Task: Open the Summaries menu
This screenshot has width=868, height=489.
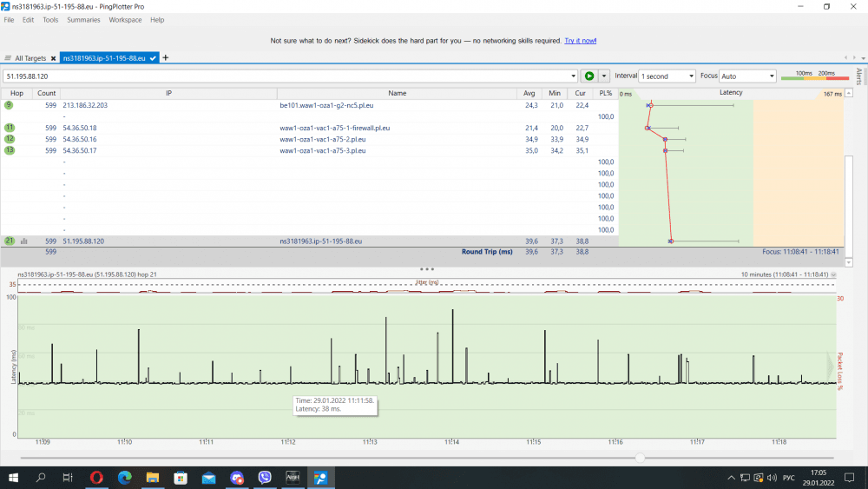Action: click(x=83, y=19)
